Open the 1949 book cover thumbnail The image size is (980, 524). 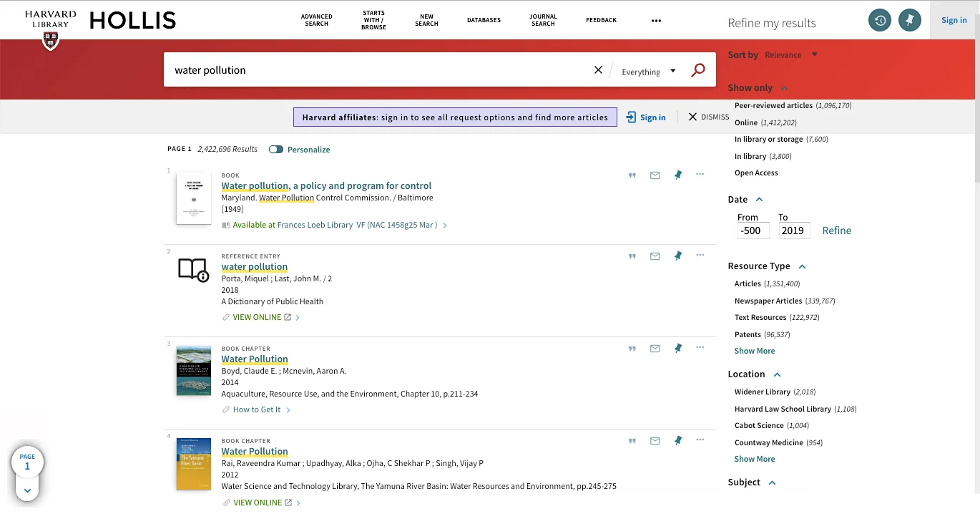tap(194, 198)
